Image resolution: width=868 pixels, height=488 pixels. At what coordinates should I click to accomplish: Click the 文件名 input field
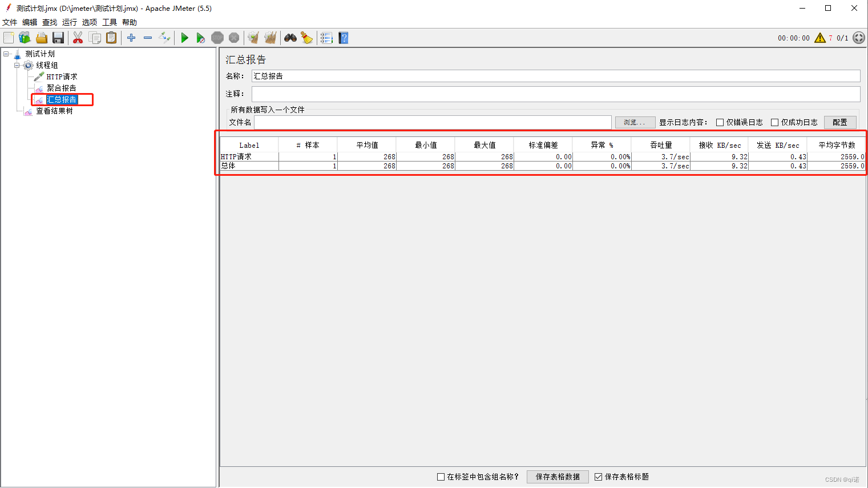(x=433, y=122)
